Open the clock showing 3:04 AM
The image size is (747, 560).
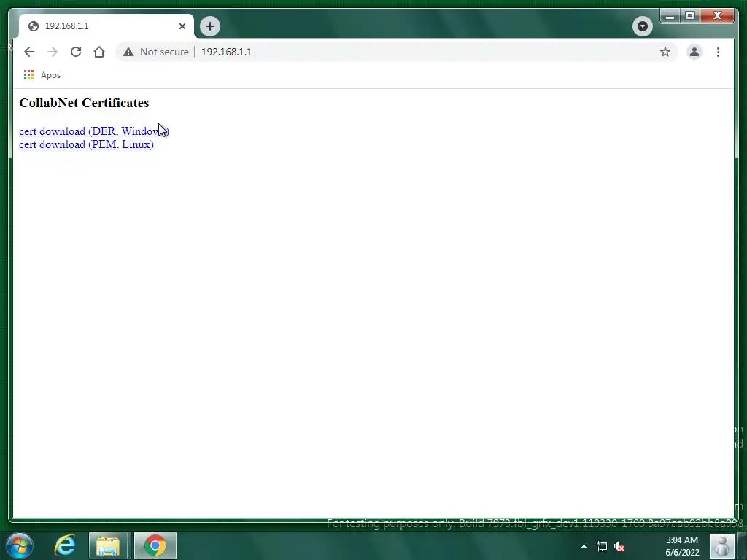pos(682,546)
